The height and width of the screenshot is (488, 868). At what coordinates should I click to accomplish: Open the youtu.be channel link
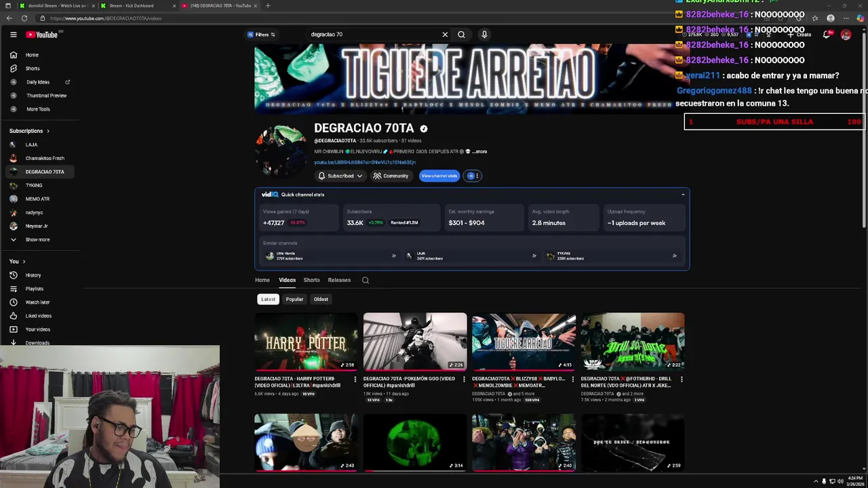pos(365,163)
